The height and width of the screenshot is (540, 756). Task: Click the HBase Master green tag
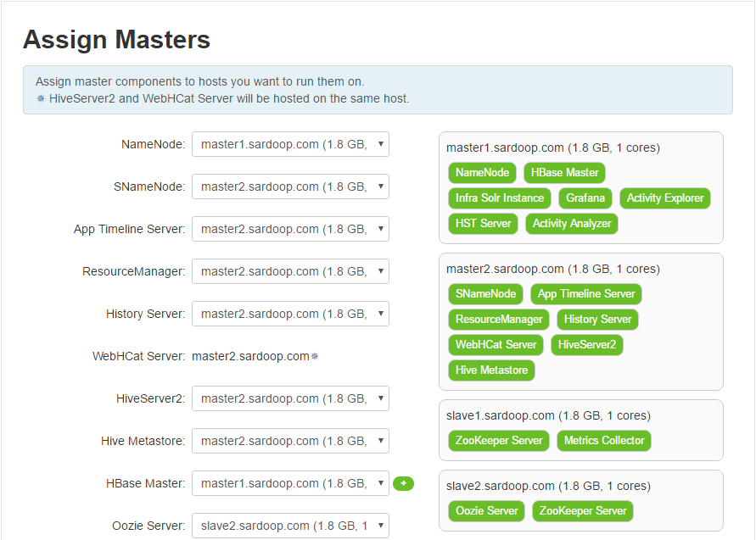[x=564, y=173]
